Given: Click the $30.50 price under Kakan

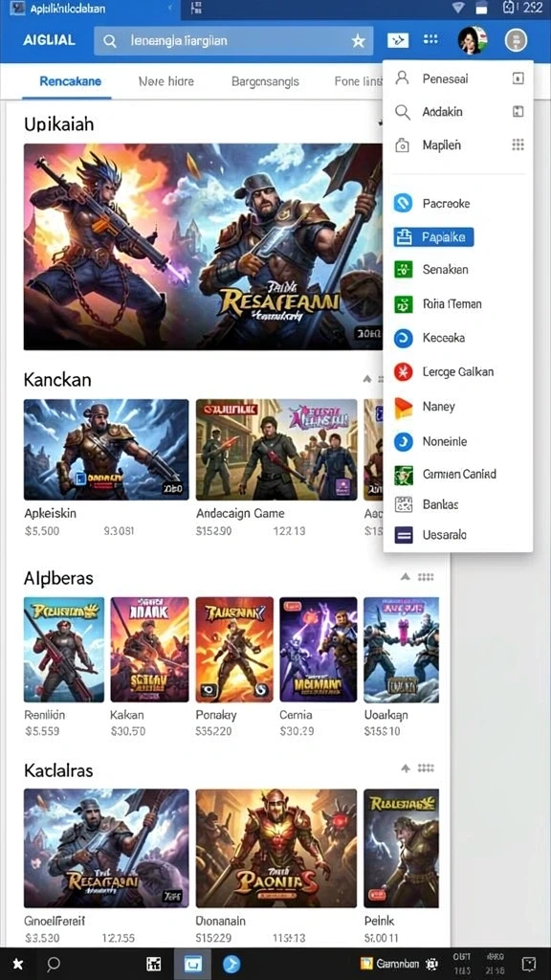Looking at the screenshot, I should tap(128, 730).
